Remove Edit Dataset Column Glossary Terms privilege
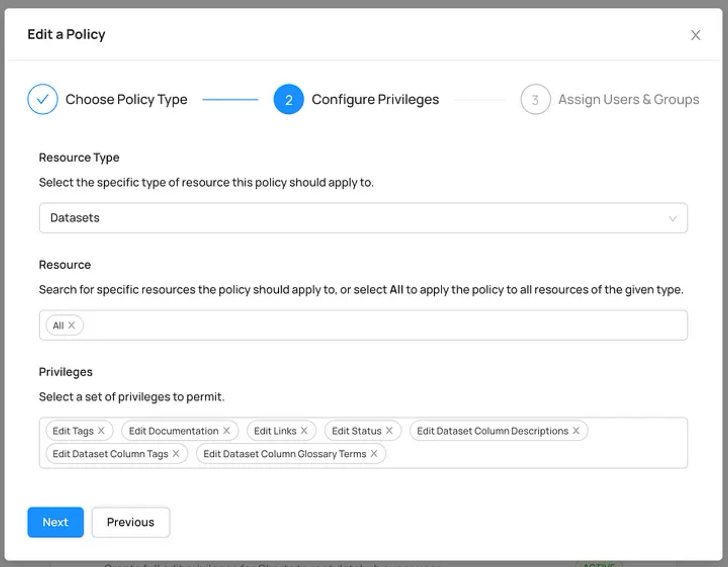This screenshot has width=728, height=567. pyautogui.click(x=374, y=453)
